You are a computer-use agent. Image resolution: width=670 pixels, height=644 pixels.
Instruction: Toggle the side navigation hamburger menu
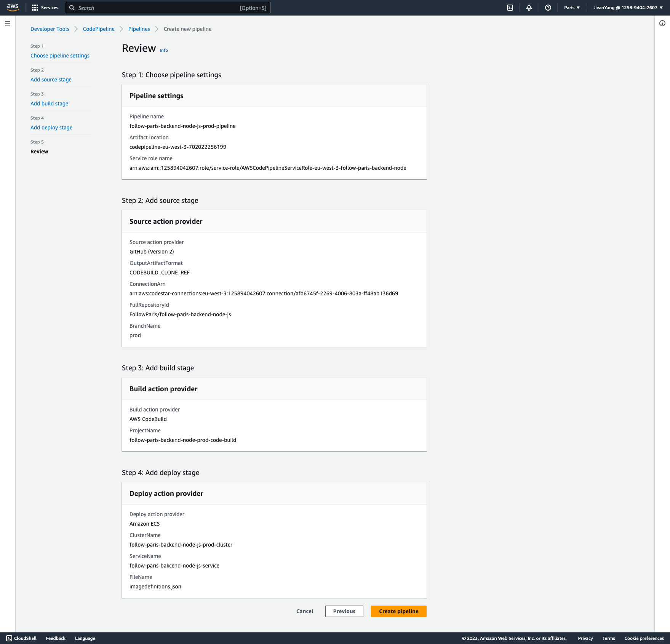8,23
